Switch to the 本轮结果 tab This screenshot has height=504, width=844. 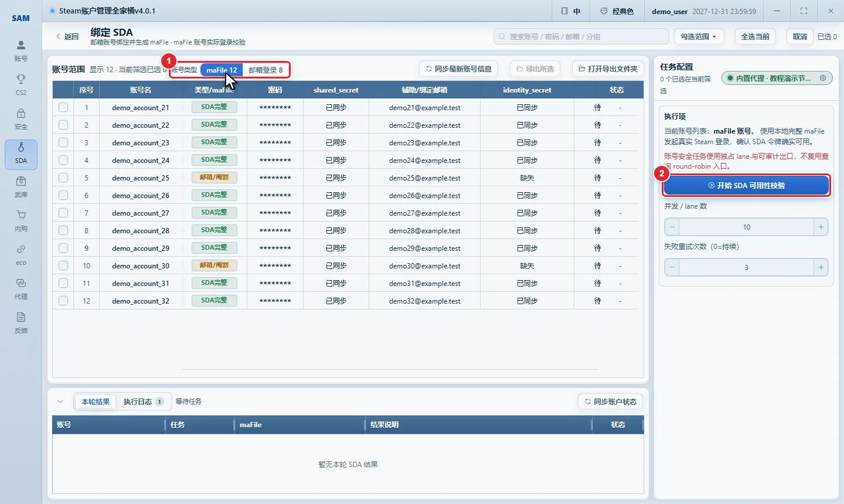[96, 401]
